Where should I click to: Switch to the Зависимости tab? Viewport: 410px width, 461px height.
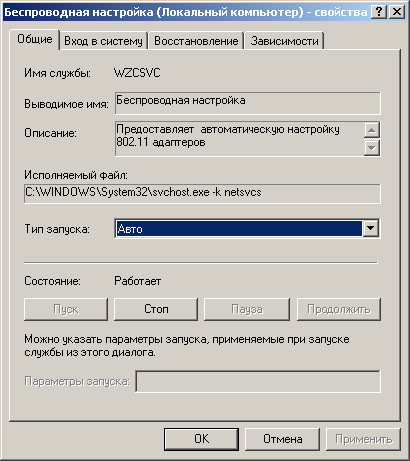click(x=284, y=41)
